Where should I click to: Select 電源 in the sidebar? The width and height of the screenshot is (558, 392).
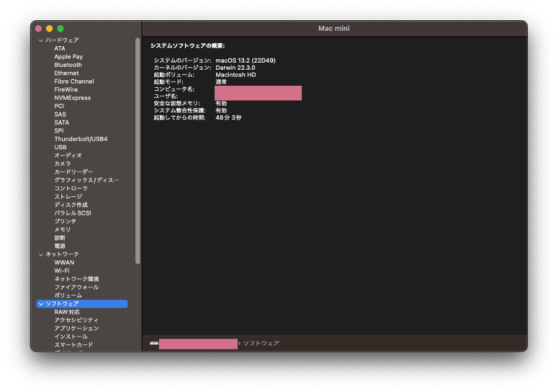pyautogui.click(x=60, y=246)
